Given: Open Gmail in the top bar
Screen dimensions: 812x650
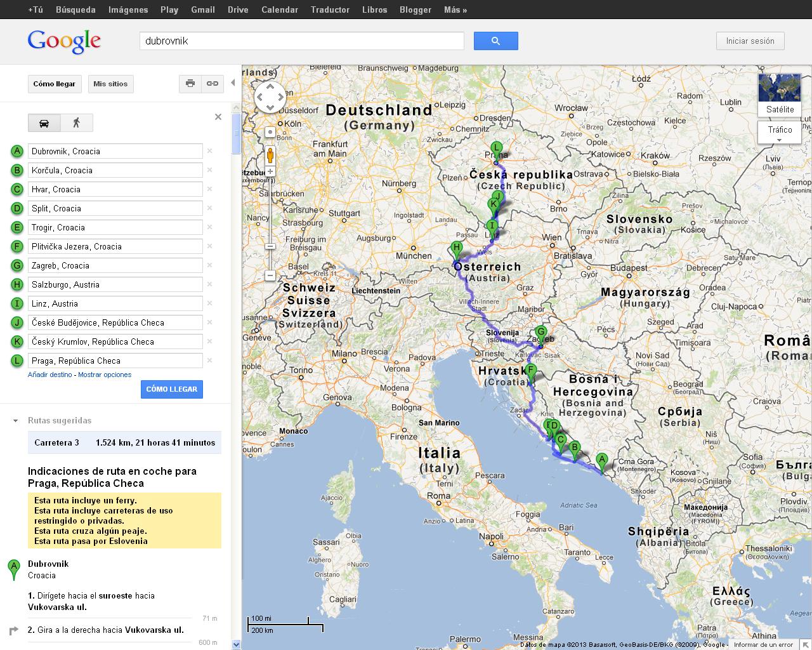Looking at the screenshot, I should point(203,10).
